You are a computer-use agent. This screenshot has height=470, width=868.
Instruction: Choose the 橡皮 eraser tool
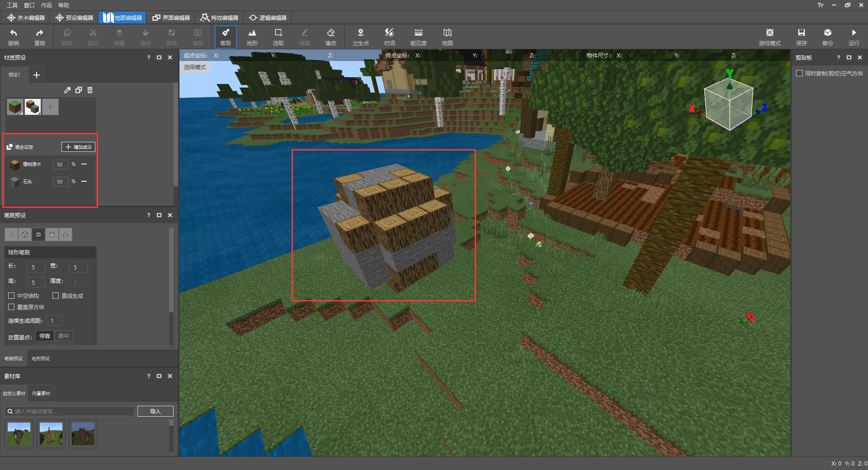point(331,37)
